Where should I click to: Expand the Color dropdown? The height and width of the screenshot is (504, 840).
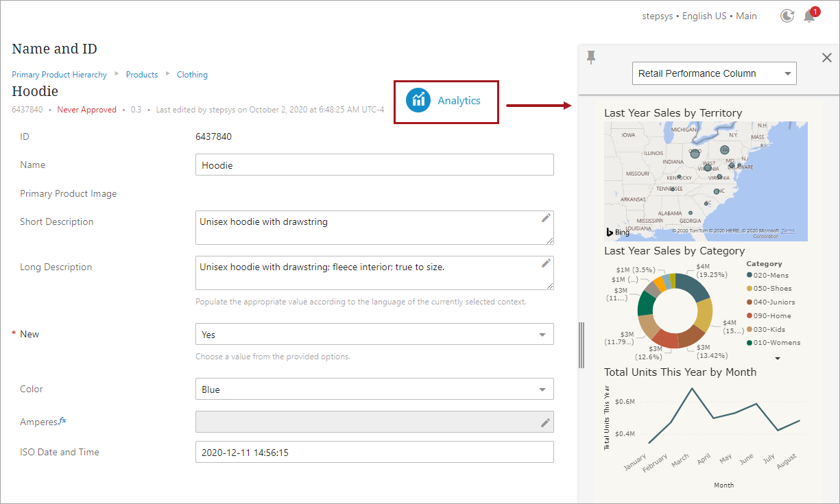542,389
